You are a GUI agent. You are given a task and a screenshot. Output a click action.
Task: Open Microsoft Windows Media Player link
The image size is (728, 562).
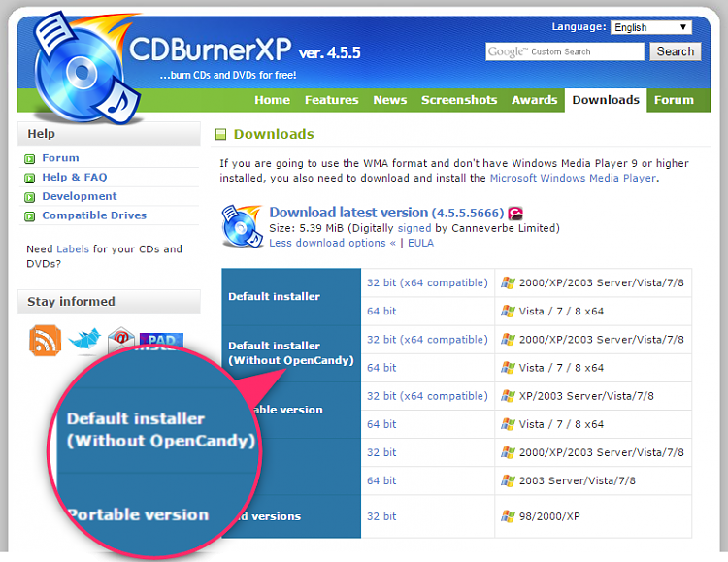pyautogui.click(x=573, y=178)
